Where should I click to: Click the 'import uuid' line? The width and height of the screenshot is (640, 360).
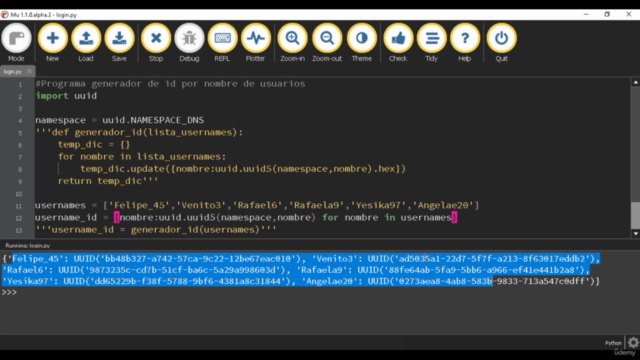pos(66,96)
